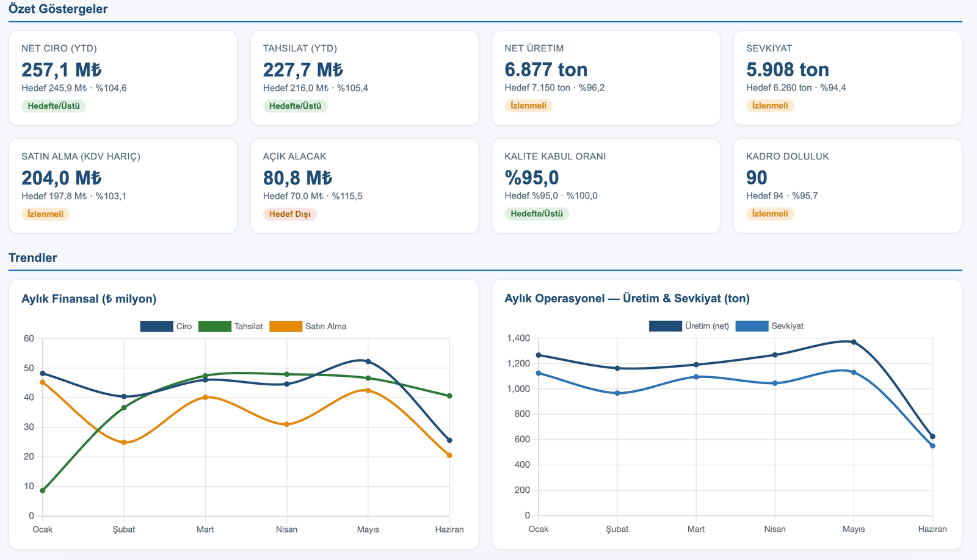Select the 80,8 M₺ value
Viewport: 977px width, 560px height.
(x=297, y=178)
